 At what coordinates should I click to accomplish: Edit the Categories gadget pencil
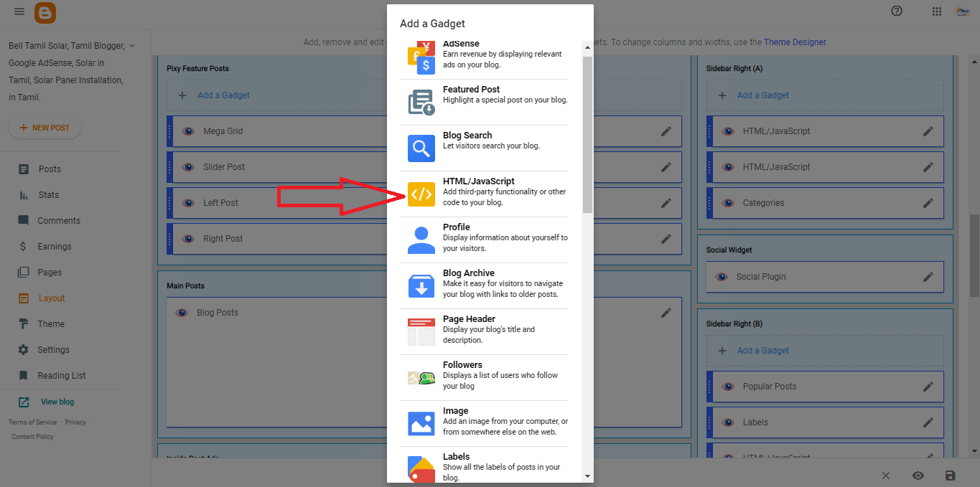(928, 203)
